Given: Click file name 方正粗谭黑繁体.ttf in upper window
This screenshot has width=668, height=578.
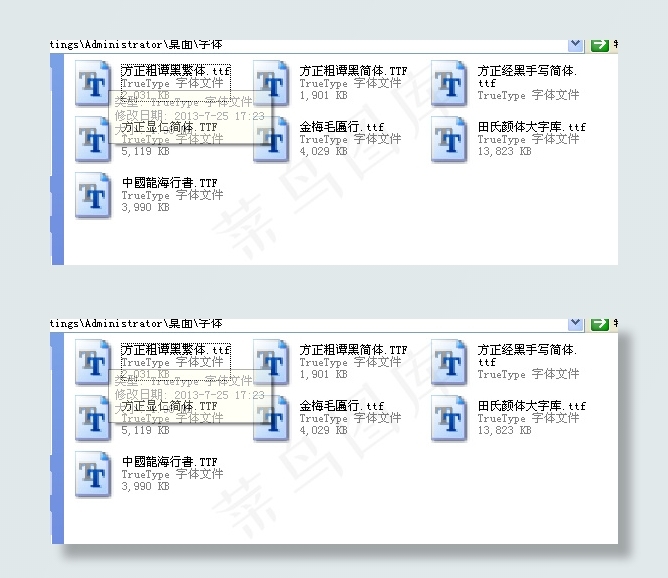Looking at the screenshot, I should [x=176, y=71].
